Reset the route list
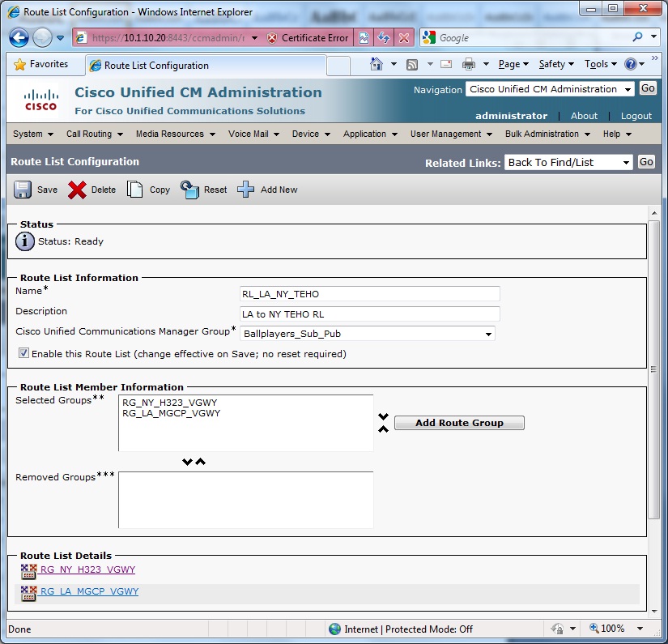The height and width of the screenshot is (644, 668). tap(203, 189)
